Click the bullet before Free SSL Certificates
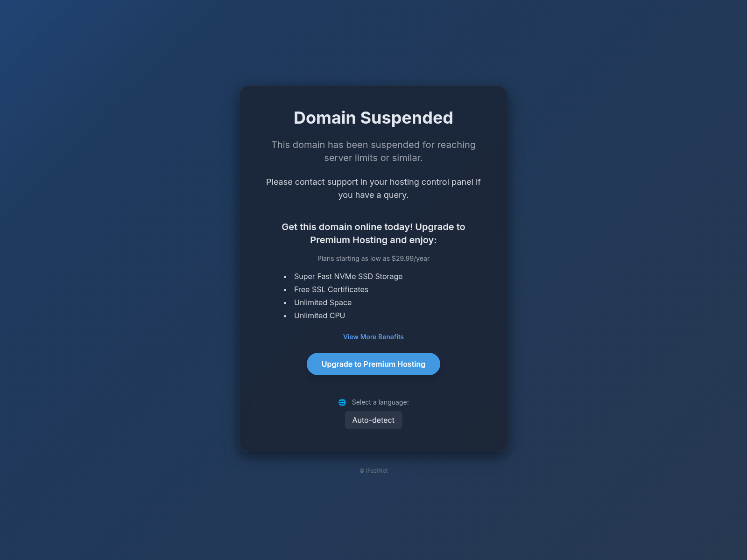Viewport: 747px width, 560px height. pos(285,290)
